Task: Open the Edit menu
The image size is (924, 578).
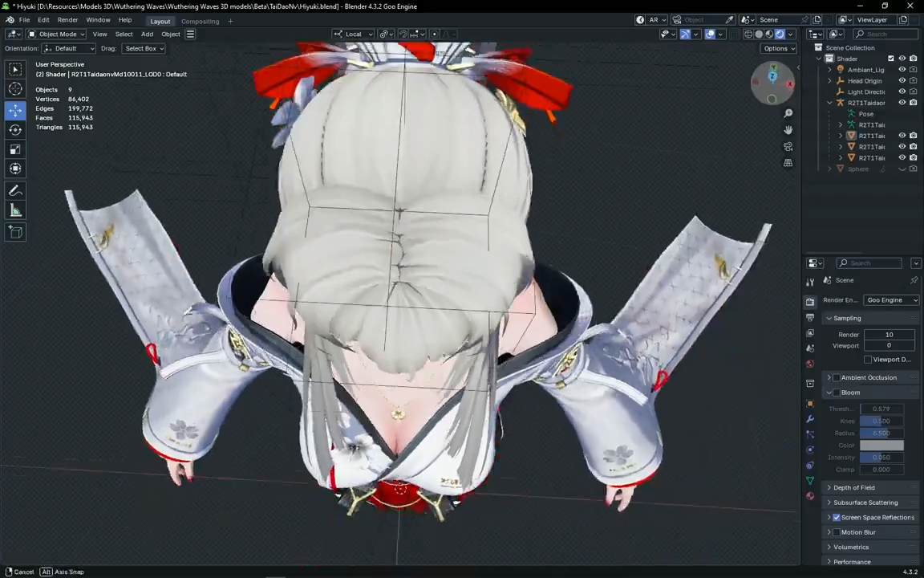Action: [43, 20]
